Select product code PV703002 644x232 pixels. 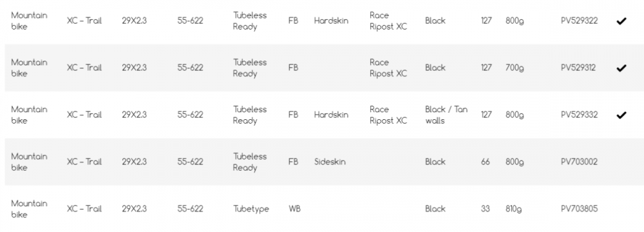click(579, 162)
